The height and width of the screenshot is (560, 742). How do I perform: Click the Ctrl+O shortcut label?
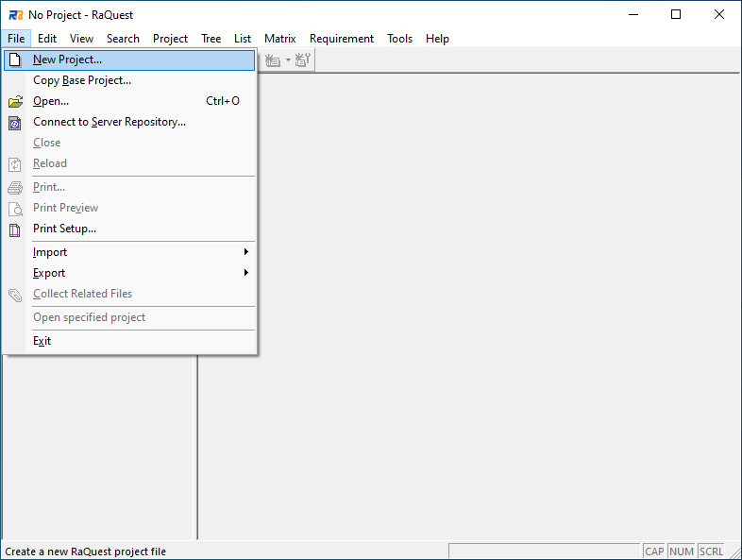(223, 101)
